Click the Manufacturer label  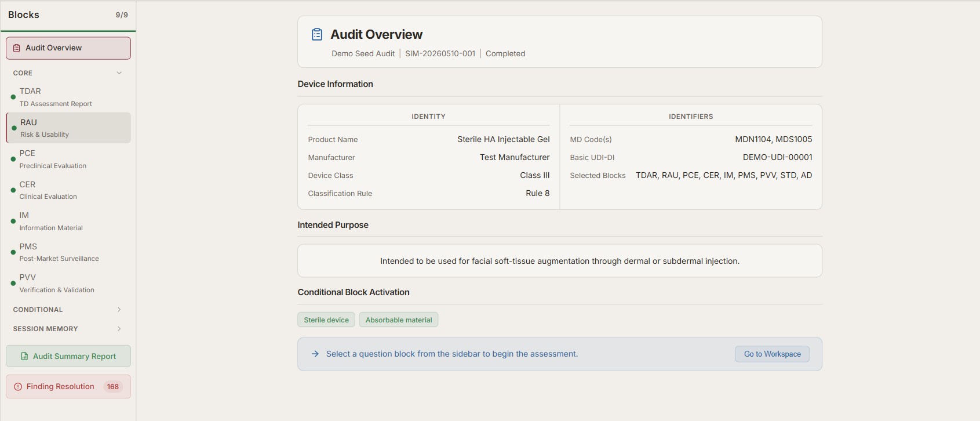coord(331,158)
